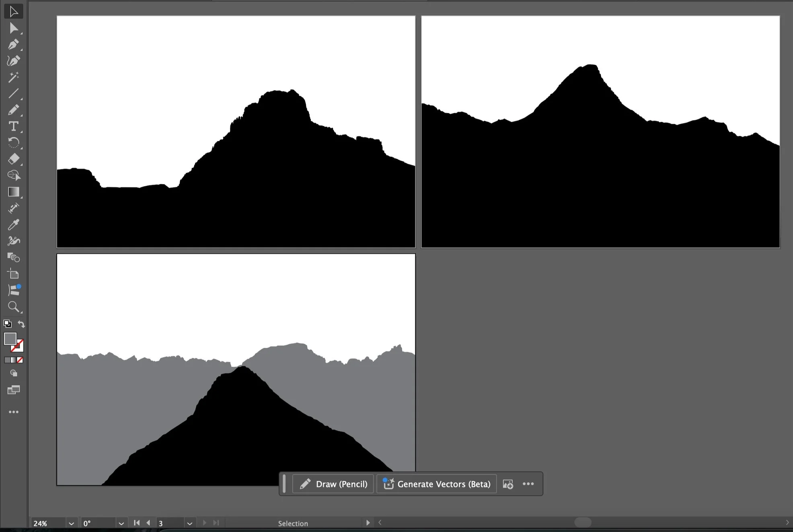Set the paint mode to None

(x=20, y=360)
